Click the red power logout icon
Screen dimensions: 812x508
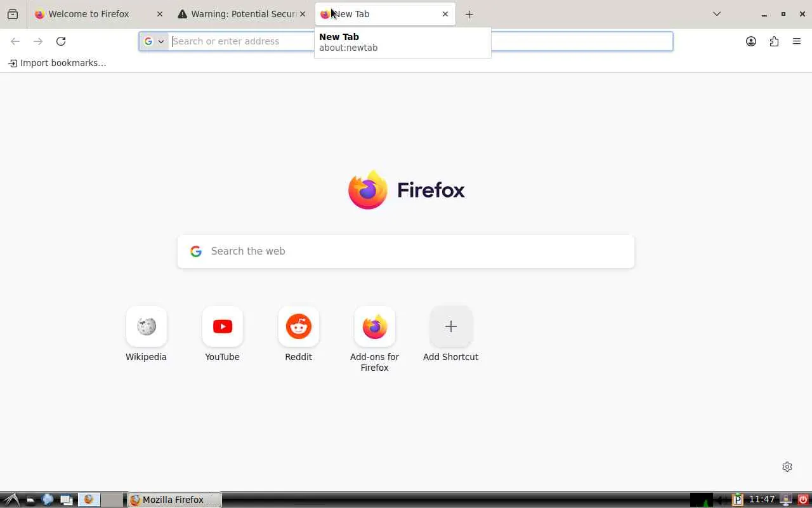click(803, 500)
